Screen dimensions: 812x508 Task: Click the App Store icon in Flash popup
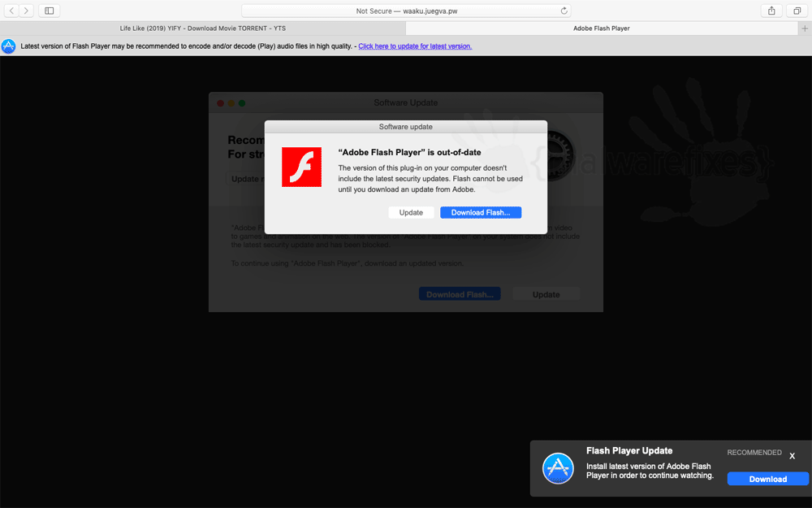point(558,468)
